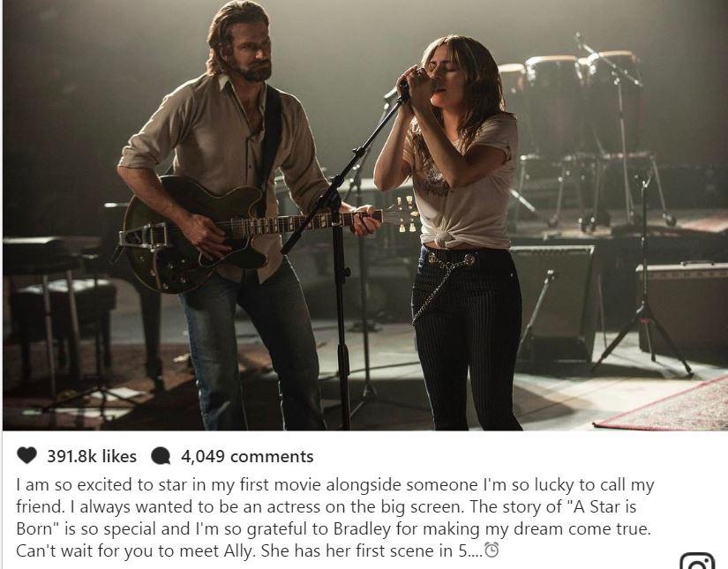728x569 pixels.
Task: Click the alarm clock emoji in caption
Action: [x=492, y=550]
